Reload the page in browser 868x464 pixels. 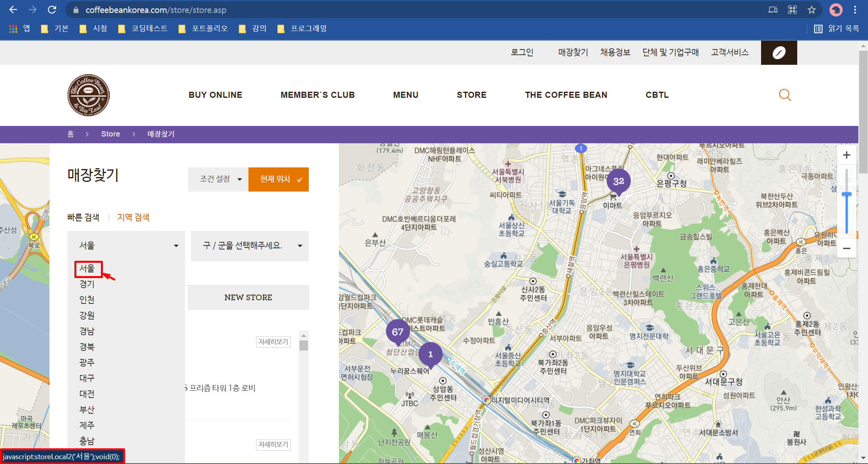coord(52,10)
